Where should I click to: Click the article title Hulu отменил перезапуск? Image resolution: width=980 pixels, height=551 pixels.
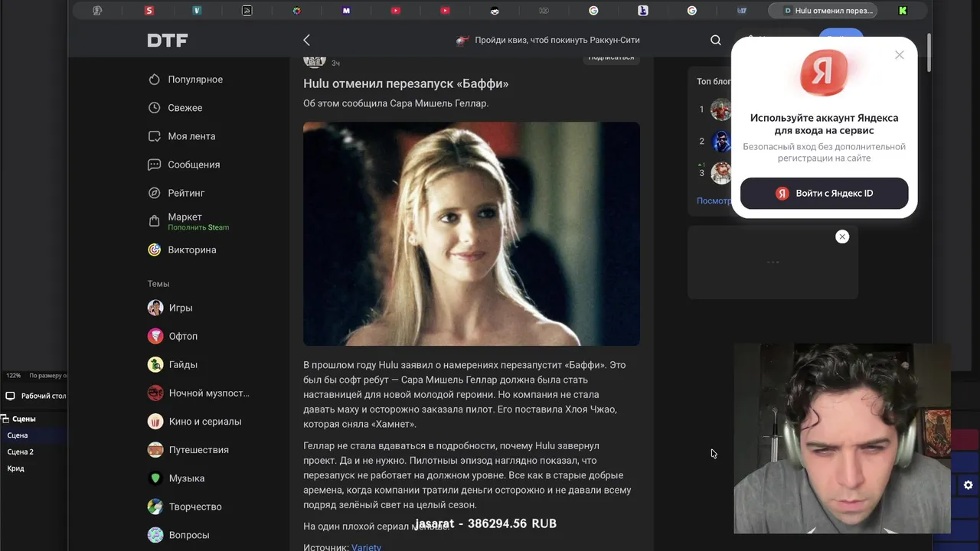406,83
